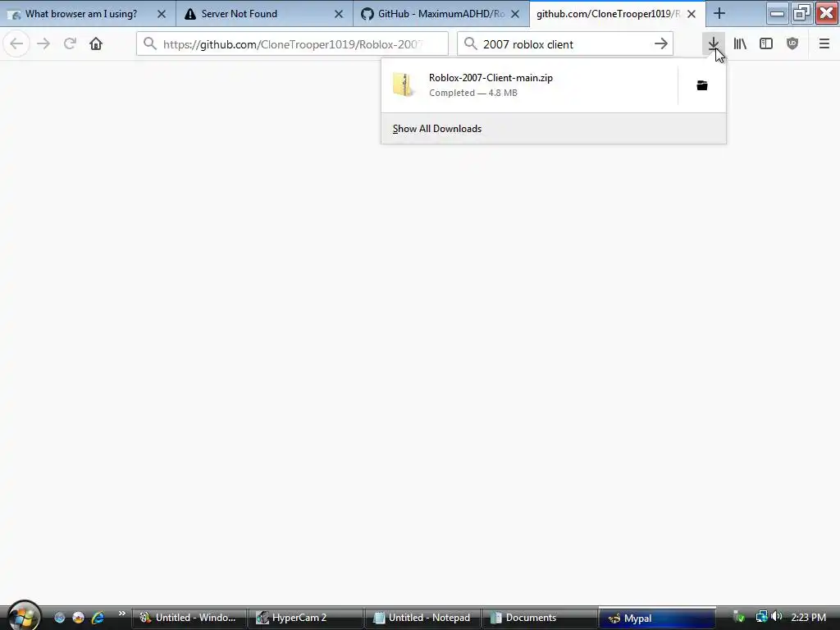This screenshot has width=840, height=630.
Task: Open the Downloads panel toolbar button
Action: [713, 44]
